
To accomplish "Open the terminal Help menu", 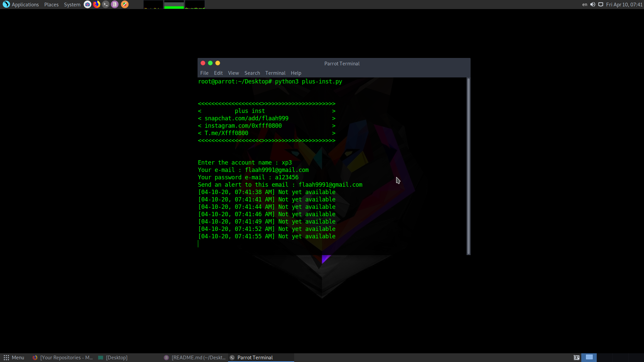I will (x=296, y=73).
